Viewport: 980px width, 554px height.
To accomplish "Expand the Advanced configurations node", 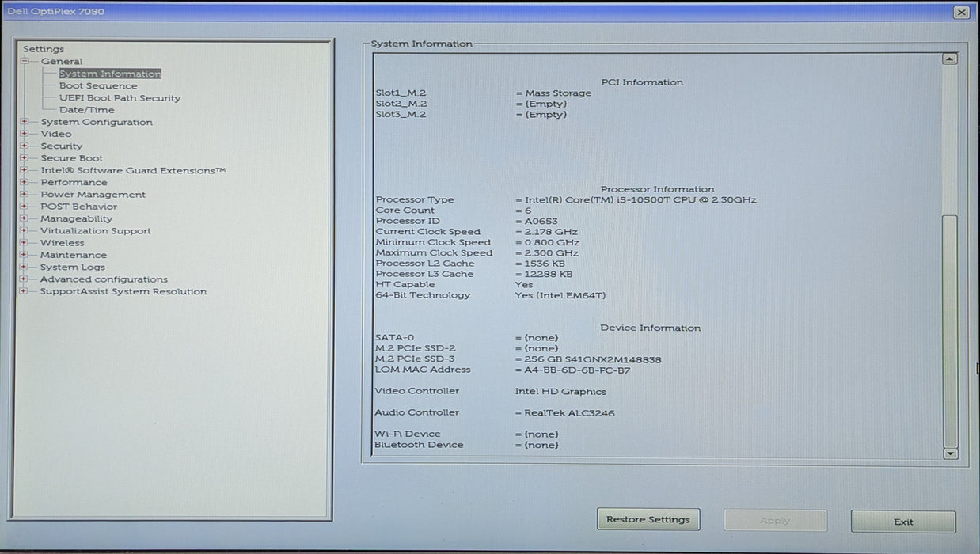I will (25, 279).
